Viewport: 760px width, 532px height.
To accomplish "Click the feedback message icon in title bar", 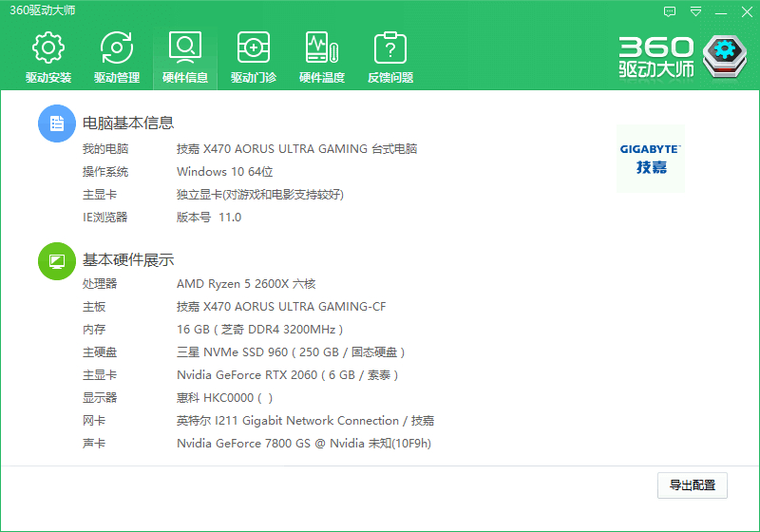I will pos(670,11).
